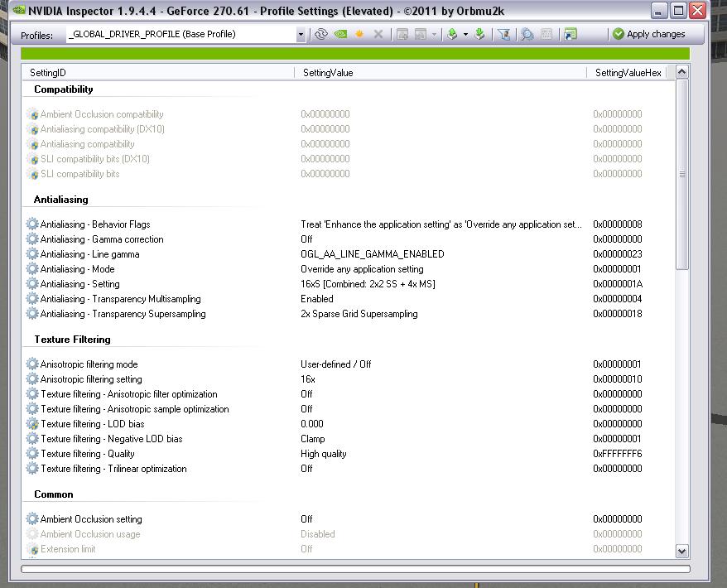Click the gear icon beside Antialiasing - Gamma correction
Screen dimensions: 727x588
click(32, 239)
